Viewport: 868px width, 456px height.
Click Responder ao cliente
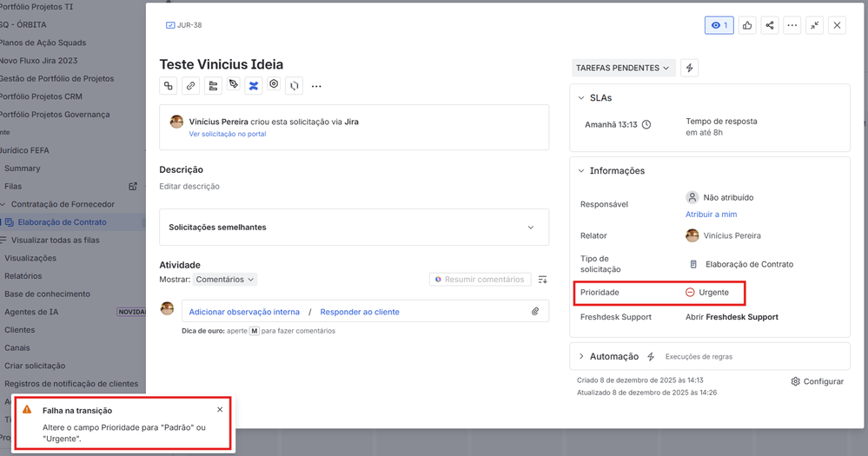pos(360,312)
